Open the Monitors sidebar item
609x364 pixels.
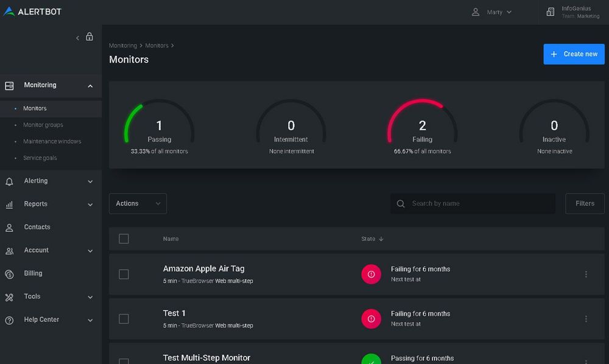coord(51,109)
